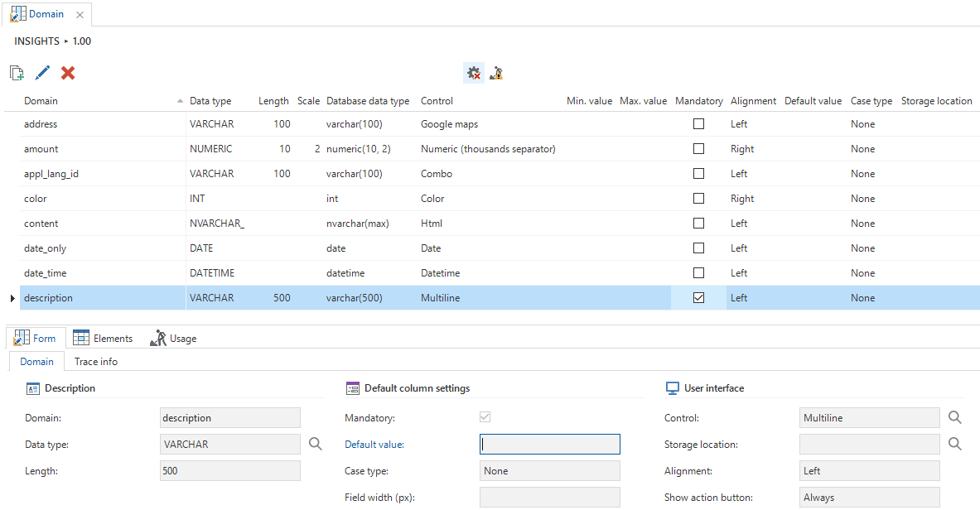The image size is (980, 510).
Task: Toggle Mandatory checkbox for description row
Action: [x=698, y=298]
